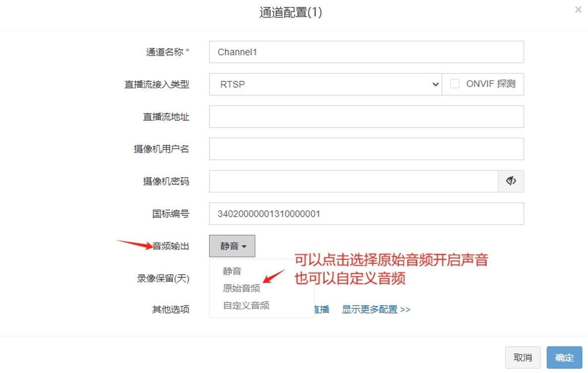Open the 直播流接入类型 RTSP dropdown
Viewport: 588px width, 373px height.
[325, 84]
